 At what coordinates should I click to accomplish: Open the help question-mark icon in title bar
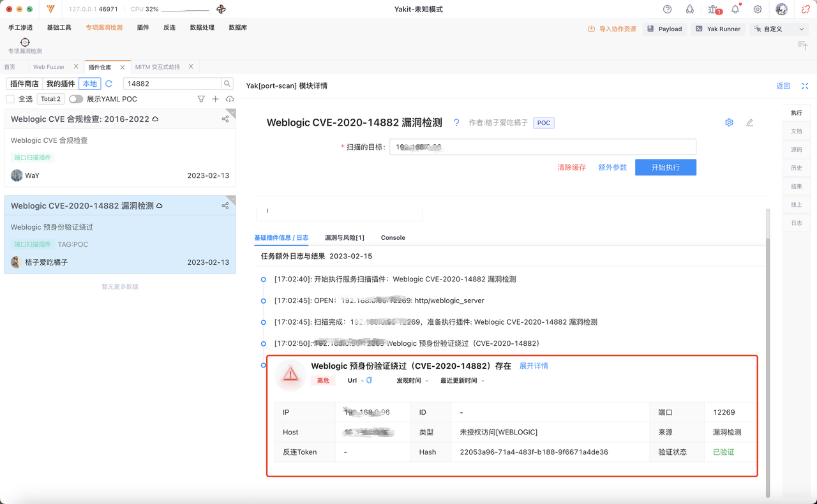point(668,10)
